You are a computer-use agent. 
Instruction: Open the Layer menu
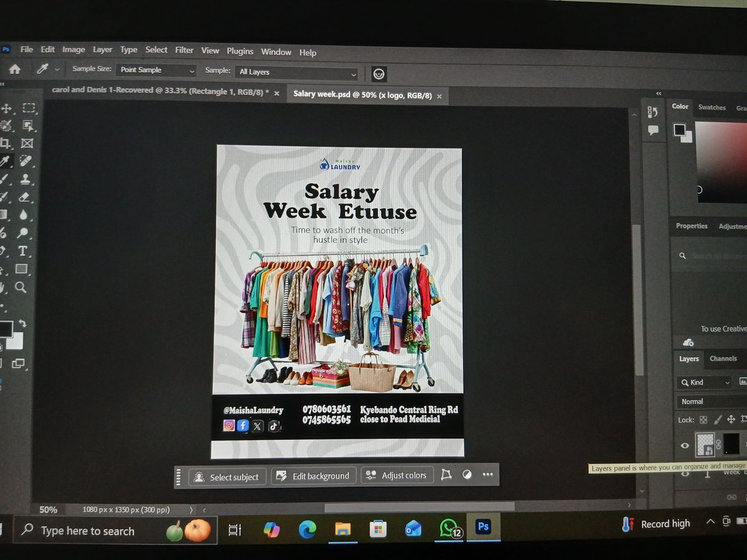[x=103, y=50]
